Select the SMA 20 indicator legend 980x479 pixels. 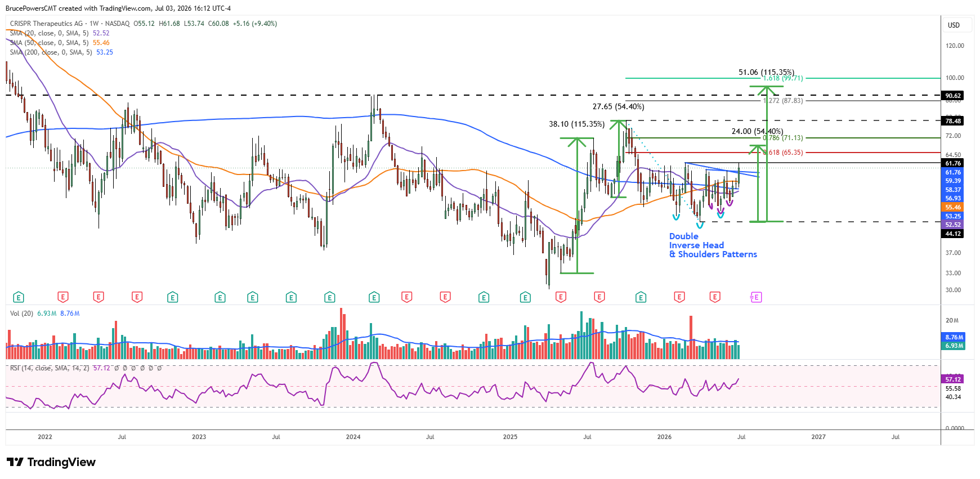[60, 33]
